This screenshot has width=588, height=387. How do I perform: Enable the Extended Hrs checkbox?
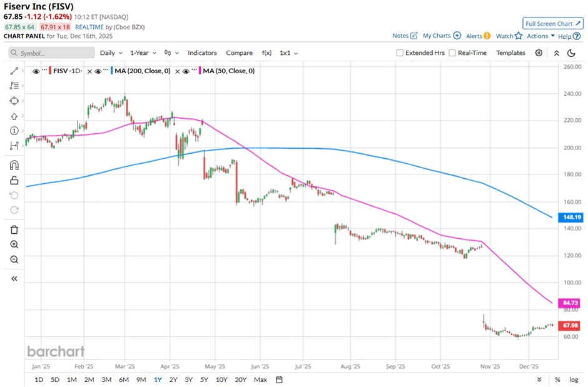[400, 53]
